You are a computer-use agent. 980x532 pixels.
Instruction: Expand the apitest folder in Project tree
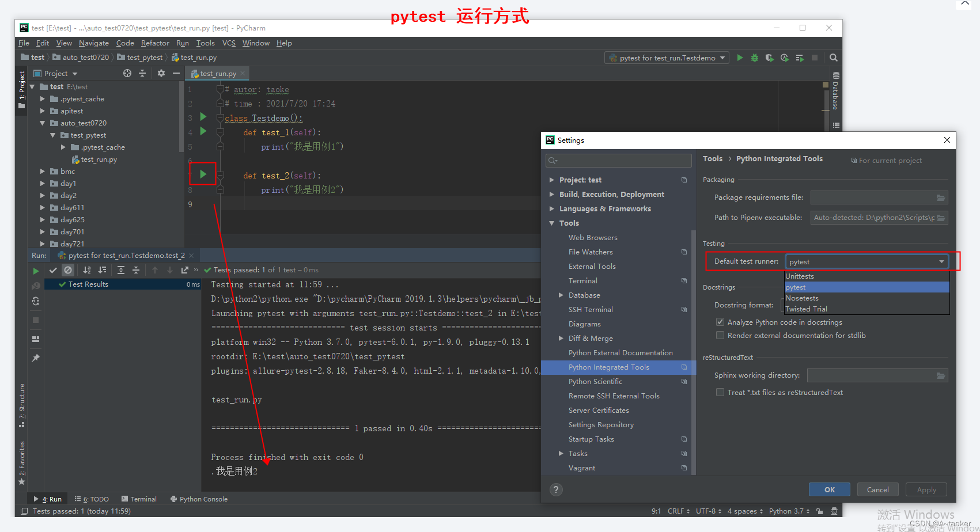(x=42, y=111)
